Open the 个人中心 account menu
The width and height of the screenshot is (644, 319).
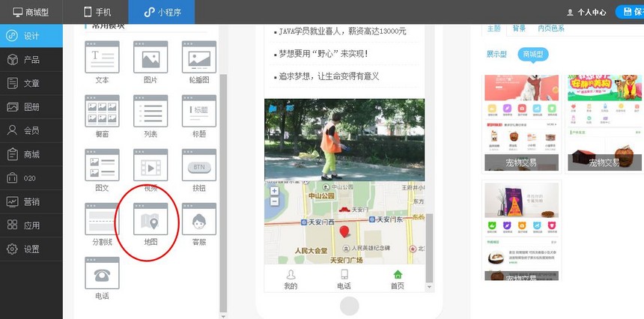[586, 12]
